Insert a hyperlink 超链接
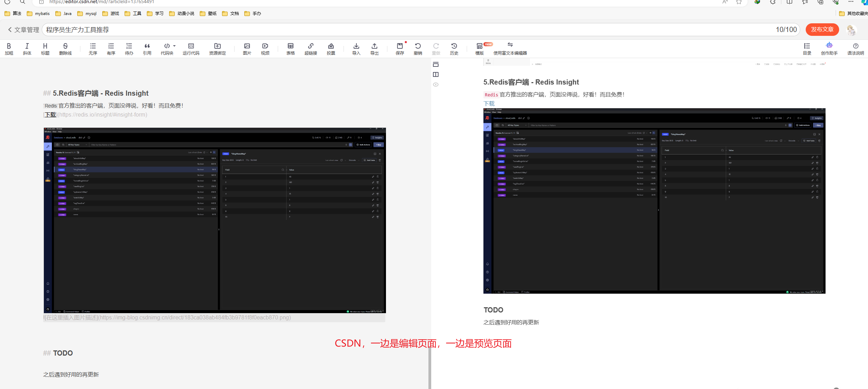The height and width of the screenshot is (389, 868). click(311, 49)
